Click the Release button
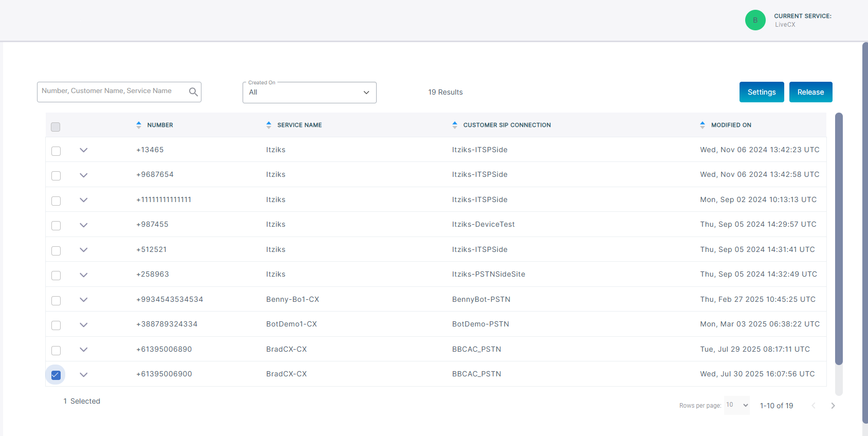Viewport: 868px width, 436px height. pyautogui.click(x=810, y=92)
